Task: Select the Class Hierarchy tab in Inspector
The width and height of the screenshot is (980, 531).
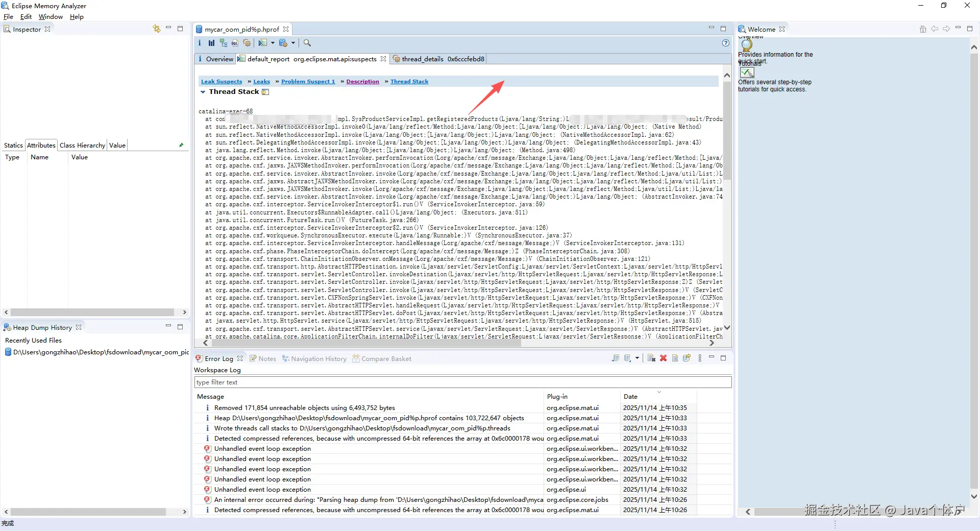Action: click(x=82, y=146)
